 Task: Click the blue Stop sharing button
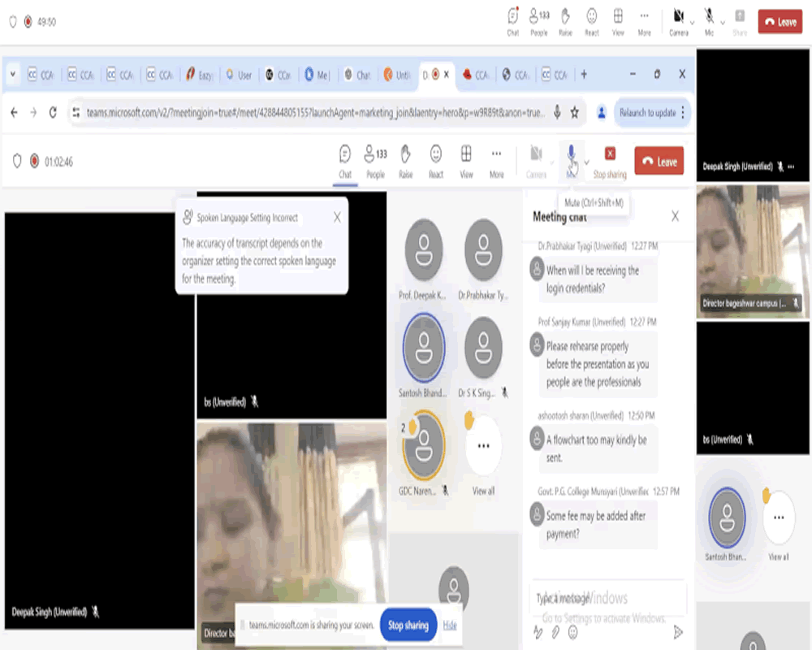(406, 625)
